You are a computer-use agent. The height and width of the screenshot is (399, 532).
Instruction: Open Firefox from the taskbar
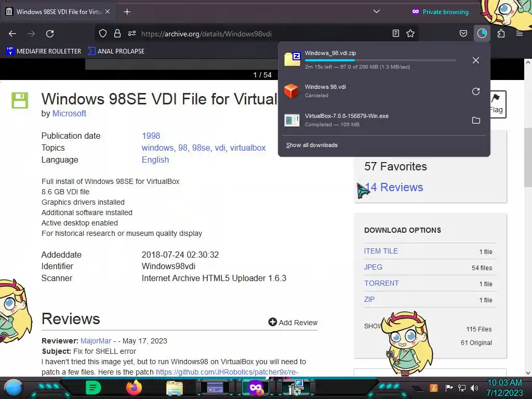coord(134,388)
